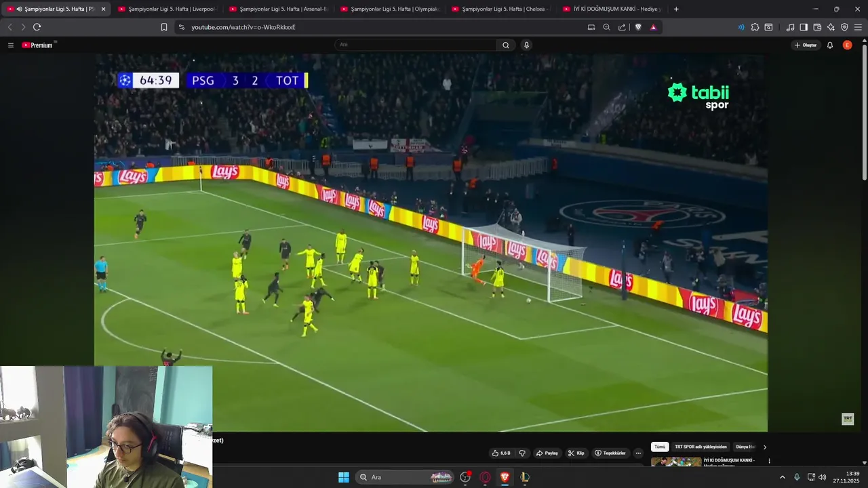Open the YouTube hamburger guide menu
Viewport: 868px width, 488px height.
[x=10, y=45]
